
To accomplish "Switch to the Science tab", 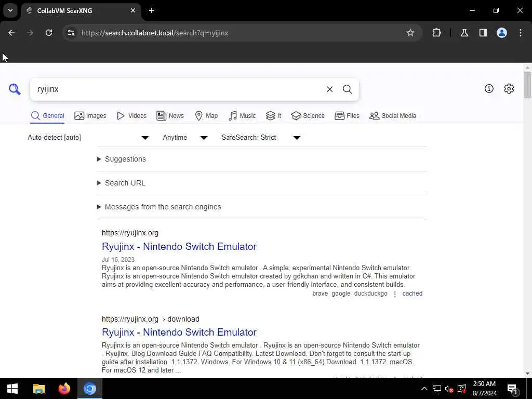I will click(308, 116).
